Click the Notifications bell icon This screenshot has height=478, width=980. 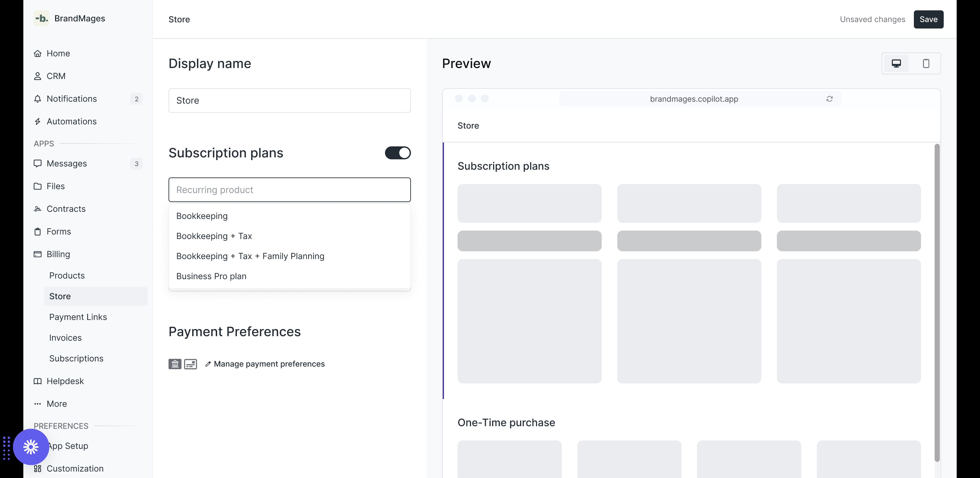[x=37, y=99]
